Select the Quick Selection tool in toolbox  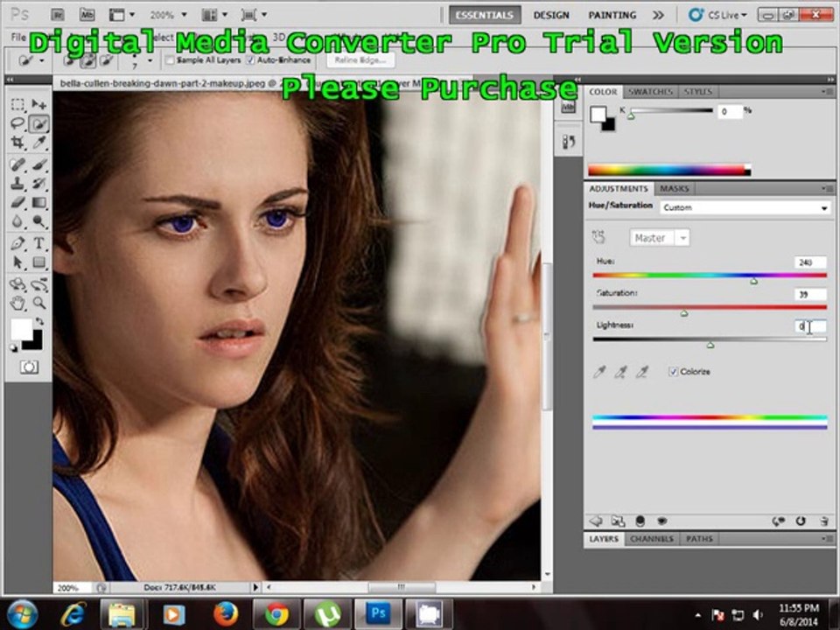(39, 123)
